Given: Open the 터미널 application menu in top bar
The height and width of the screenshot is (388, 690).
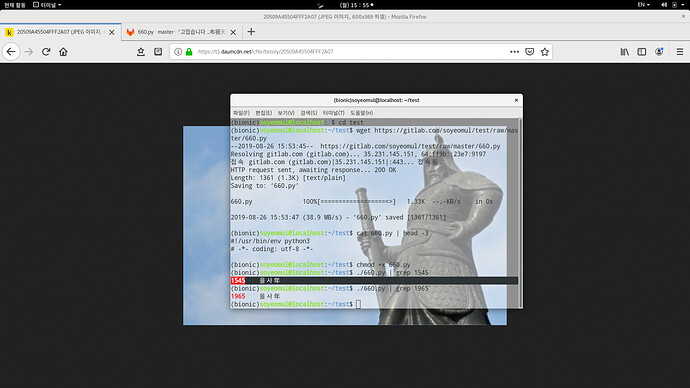Looking at the screenshot, I should [x=47, y=5].
